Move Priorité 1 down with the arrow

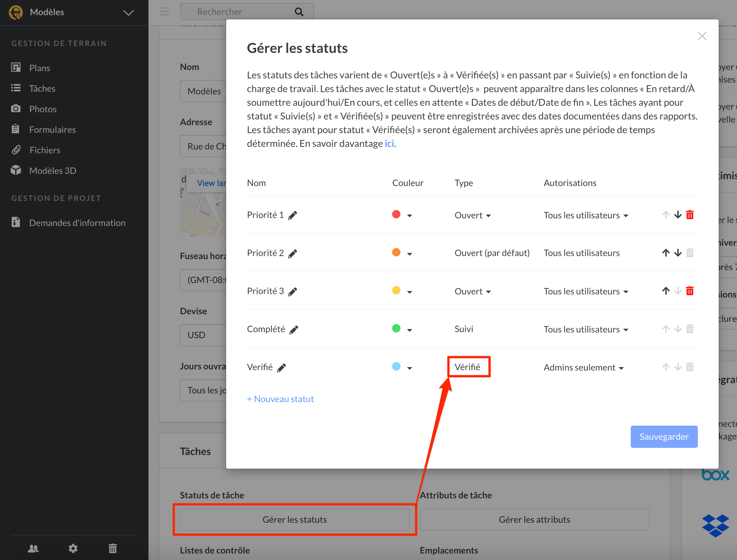[x=678, y=215]
